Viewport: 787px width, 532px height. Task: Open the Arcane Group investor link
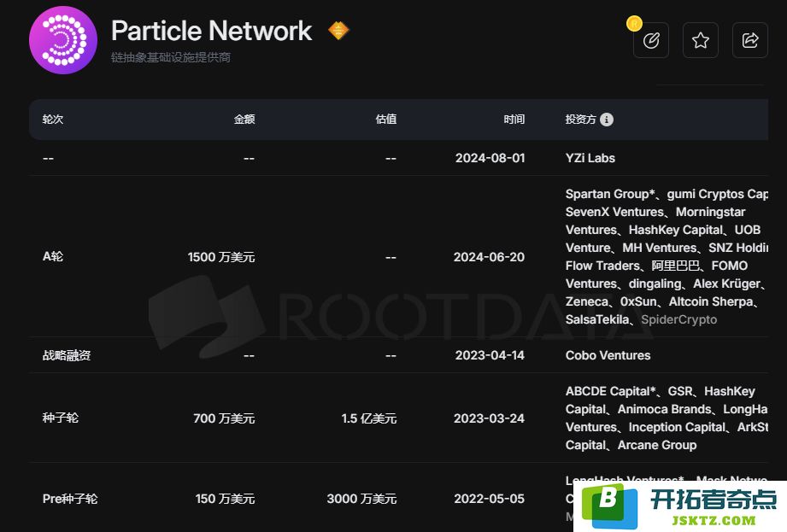click(657, 445)
